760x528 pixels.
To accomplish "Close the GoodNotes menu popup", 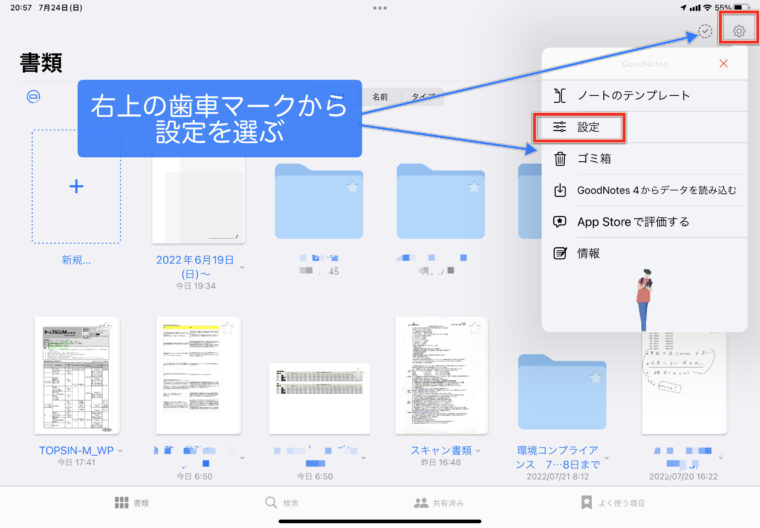I will (724, 64).
